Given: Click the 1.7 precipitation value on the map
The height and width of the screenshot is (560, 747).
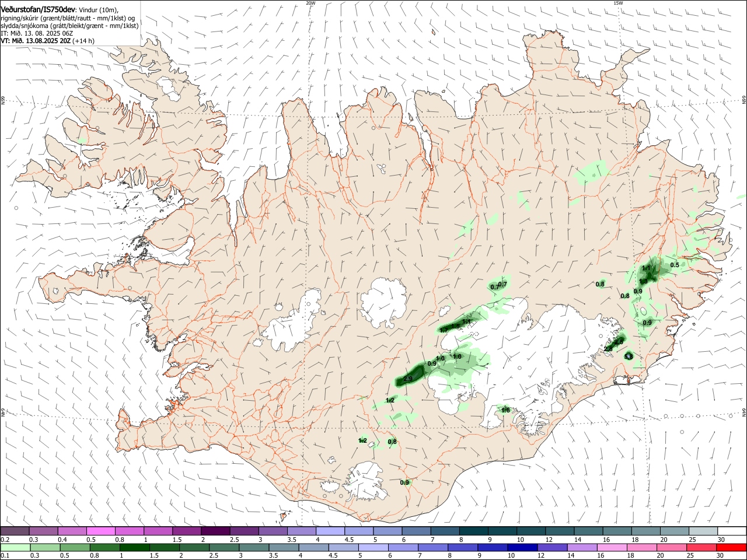Looking at the screenshot, I should pos(444,330).
